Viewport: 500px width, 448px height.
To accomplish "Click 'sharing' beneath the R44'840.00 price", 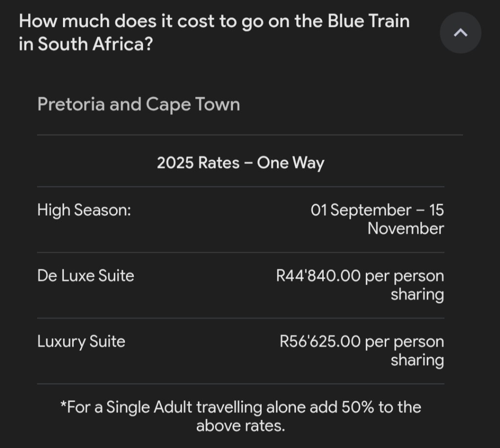I will pyautogui.click(x=417, y=295).
